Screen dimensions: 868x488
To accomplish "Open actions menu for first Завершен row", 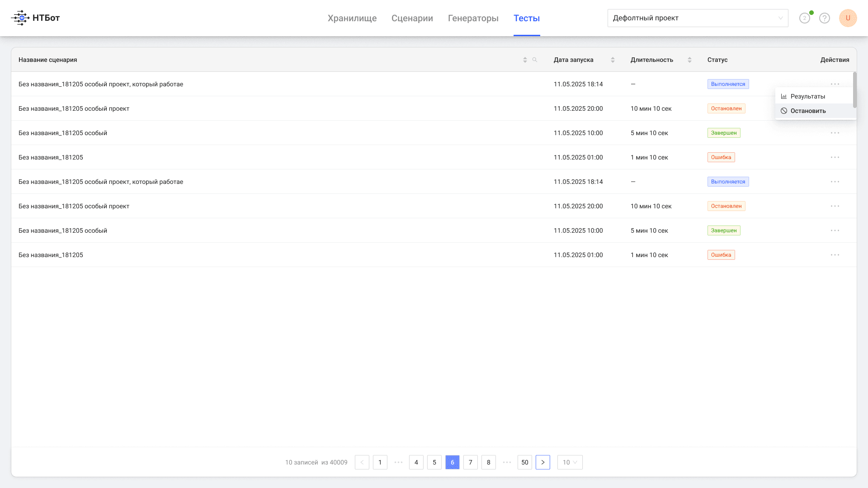I will click(835, 133).
